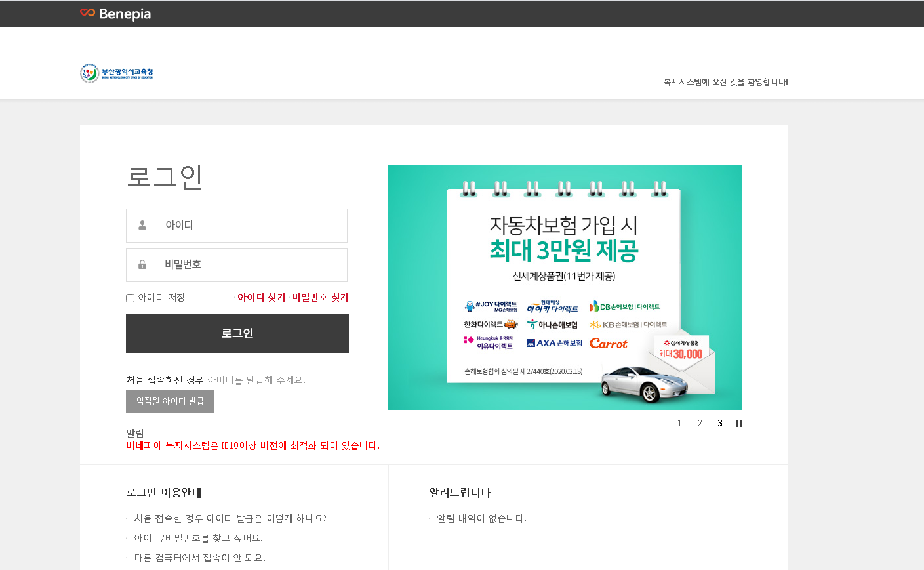Viewport: 924px width, 570px height.
Task: Show banner slide 3
Action: [x=719, y=424]
